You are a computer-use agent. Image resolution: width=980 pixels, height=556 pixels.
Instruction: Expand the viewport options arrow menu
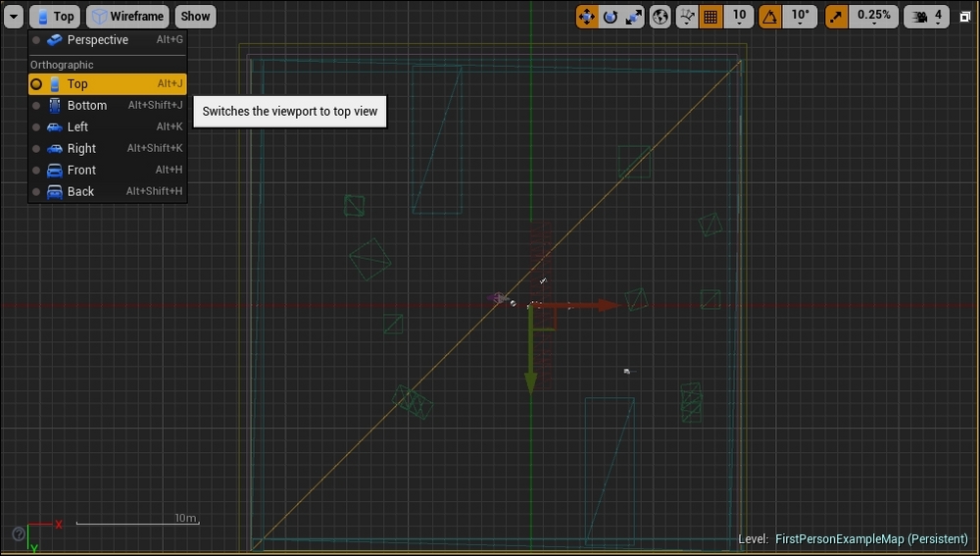point(14,17)
